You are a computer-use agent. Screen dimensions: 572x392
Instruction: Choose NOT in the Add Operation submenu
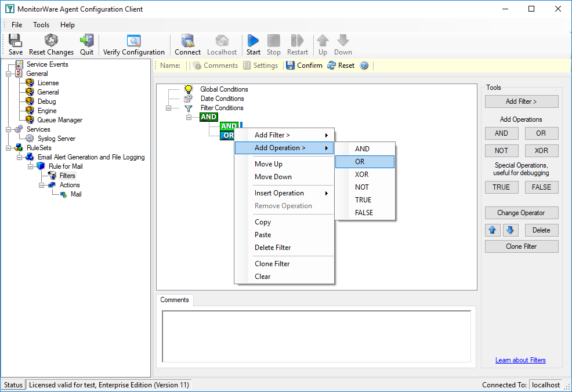click(x=365, y=187)
